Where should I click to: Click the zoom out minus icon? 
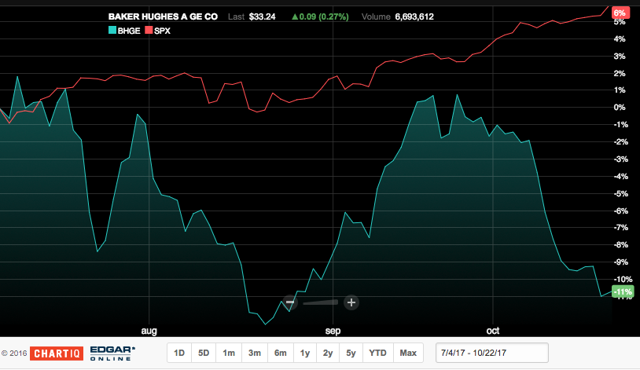(x=290, y=302)
